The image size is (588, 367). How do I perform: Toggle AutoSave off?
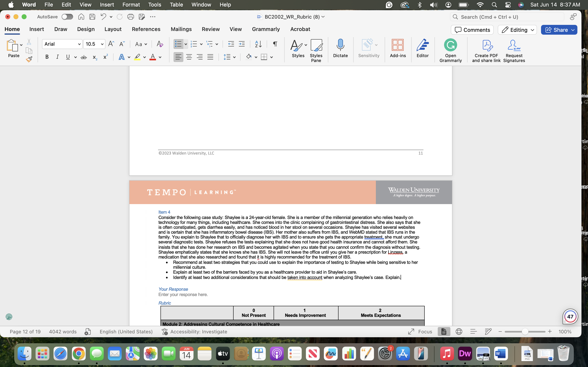67,17
